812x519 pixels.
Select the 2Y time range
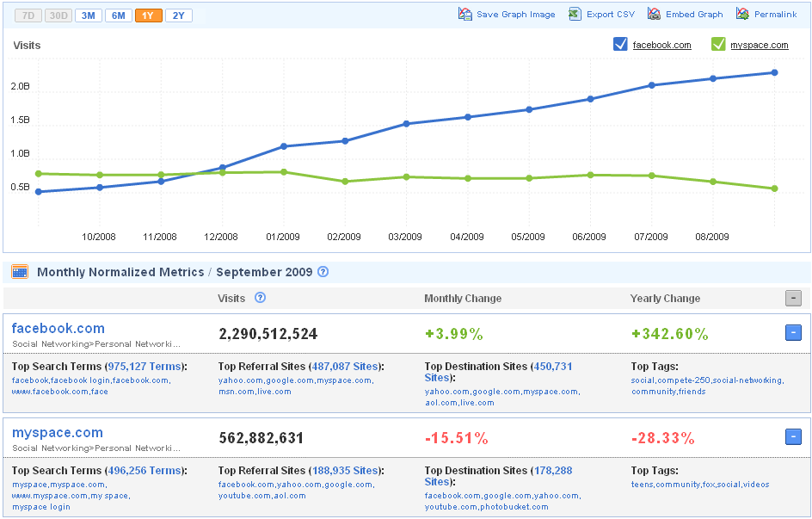coord(179,15)
